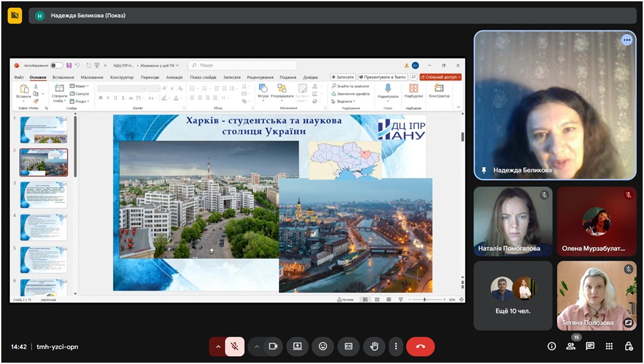Viewport: 644px width, 364px height.
Task: Click the Пошук search field
Action: click(242, 65)
